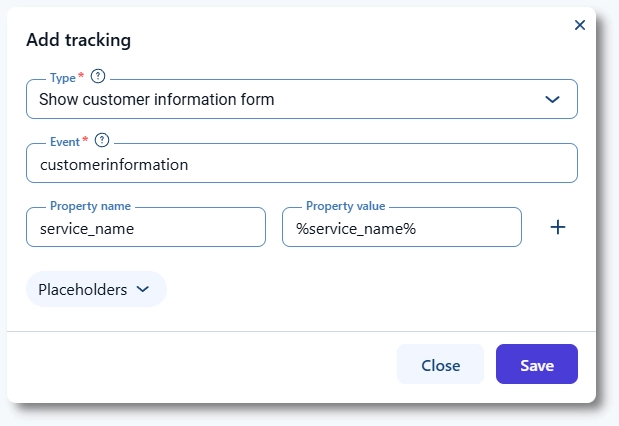The image size is (619, 426).
Task: Close the dialog with the X icon
Action: [580, 25]
